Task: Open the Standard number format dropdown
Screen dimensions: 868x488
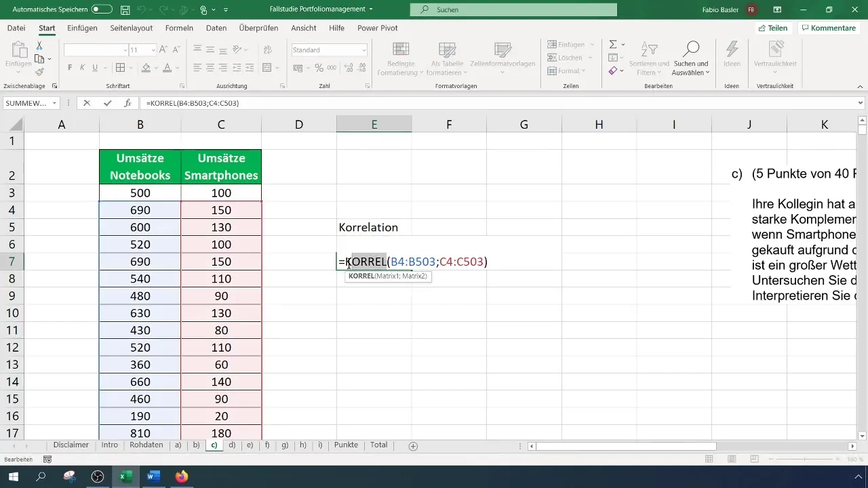Action: [x=363, y=50]
